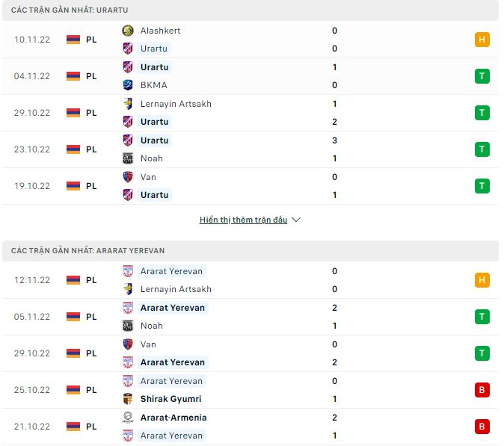
Task: Open Ararat Yerevan team on 05.11.22 match
Action: pos(172,308)
